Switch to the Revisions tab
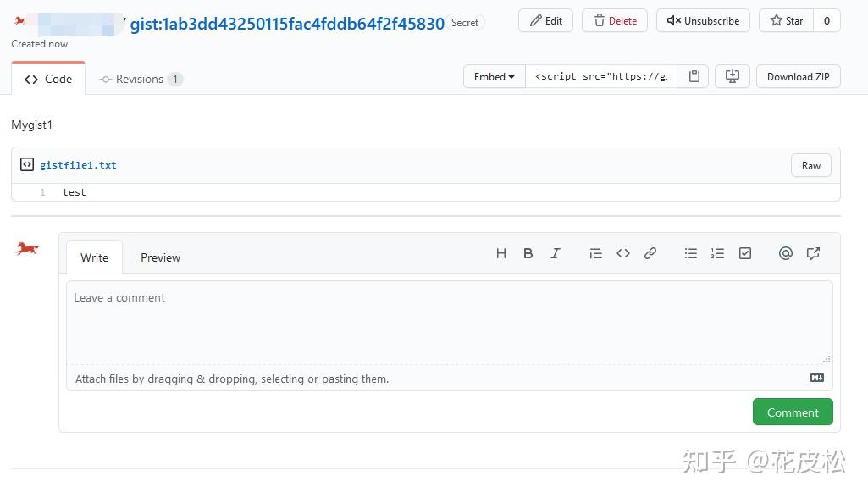 click(141, 80)
